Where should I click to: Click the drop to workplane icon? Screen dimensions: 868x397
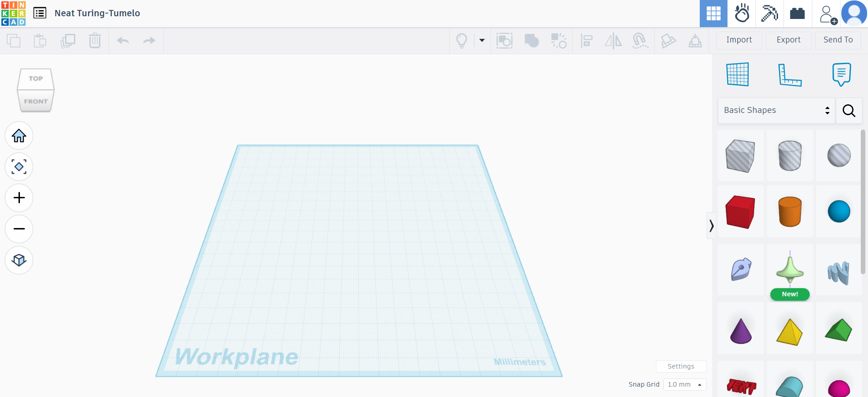pyautogui.click(x=695, y=41)
